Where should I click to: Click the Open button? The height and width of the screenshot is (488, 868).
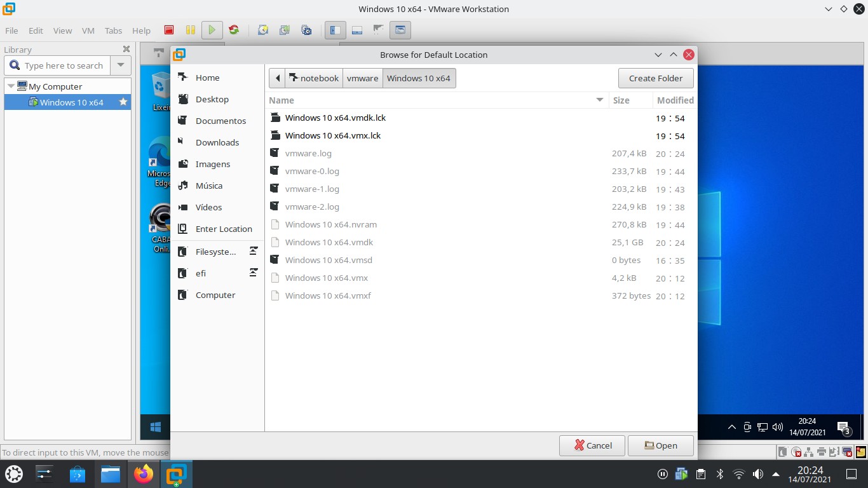(660, 445)
